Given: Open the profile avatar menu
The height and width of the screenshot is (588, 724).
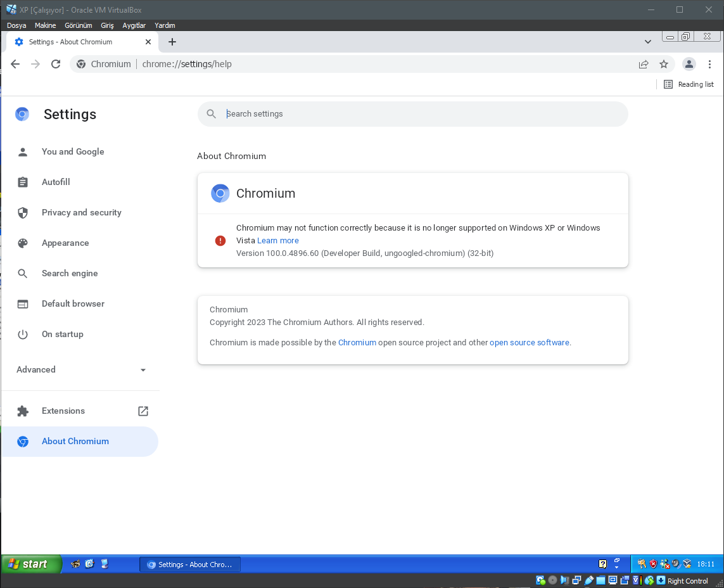Looking at the screenshot, I should [x=689, y=64].
